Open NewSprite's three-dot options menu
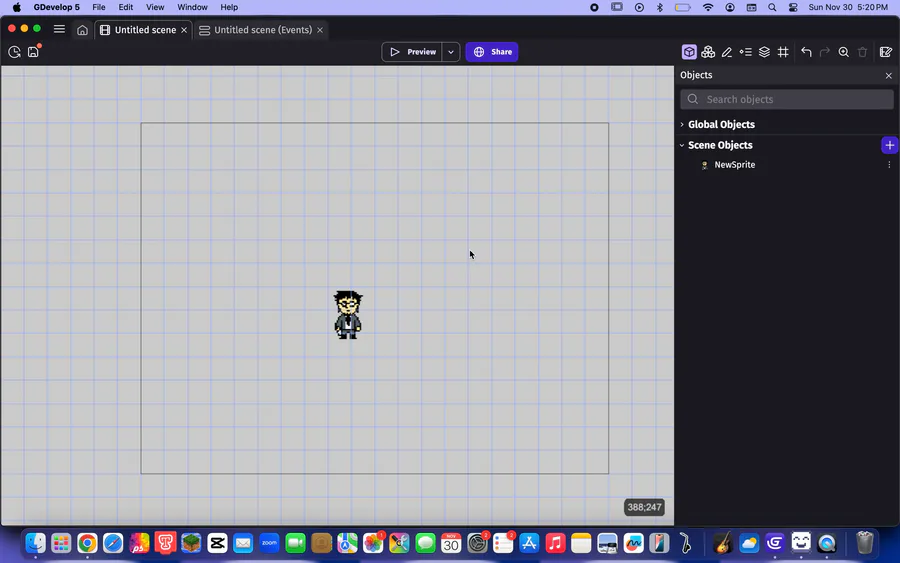Image resolution: width=900 pixels, height=563 pixels. tap(889, 165)
